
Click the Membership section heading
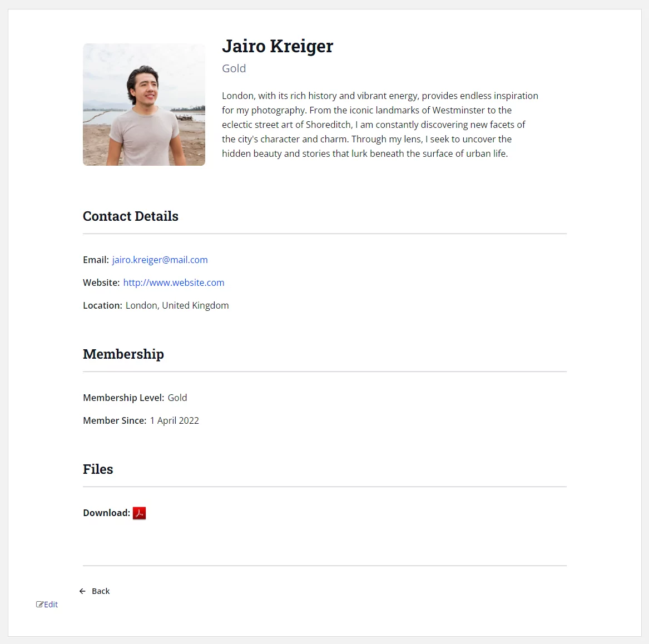(123, 354)
